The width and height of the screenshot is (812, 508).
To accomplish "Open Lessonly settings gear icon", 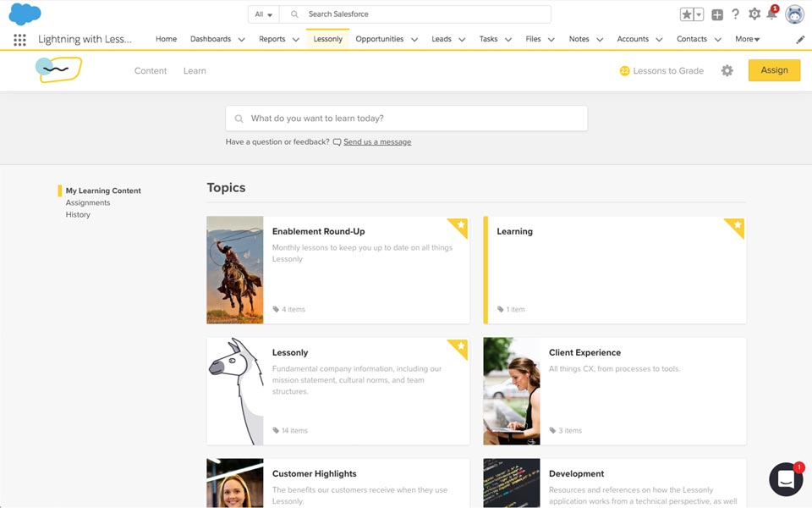I will pos(727,70).
